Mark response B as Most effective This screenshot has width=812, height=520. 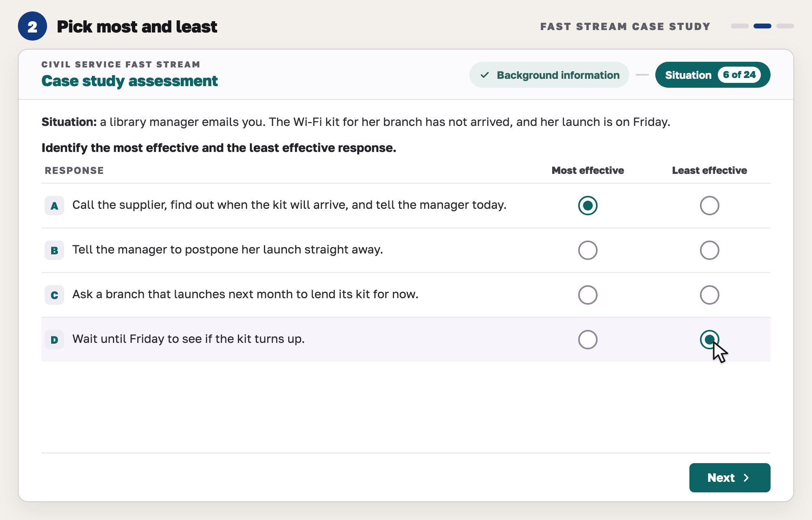click(x=587, y=250)
